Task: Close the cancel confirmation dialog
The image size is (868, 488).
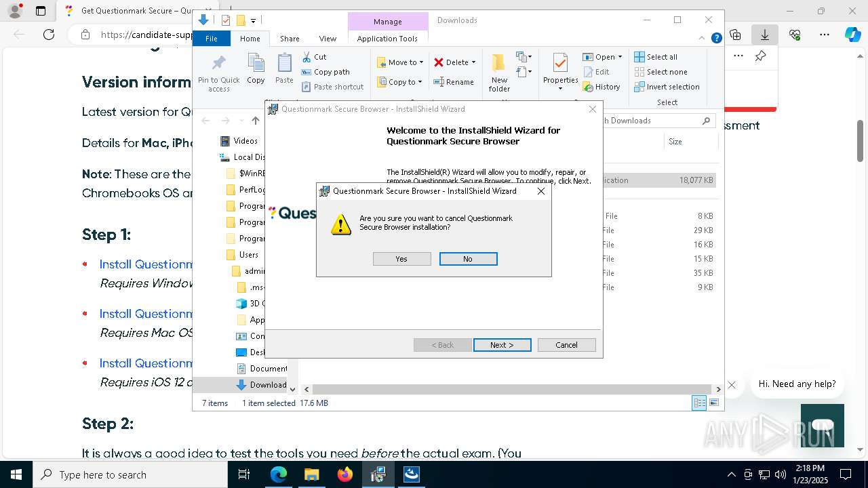Action: point(540,191)
